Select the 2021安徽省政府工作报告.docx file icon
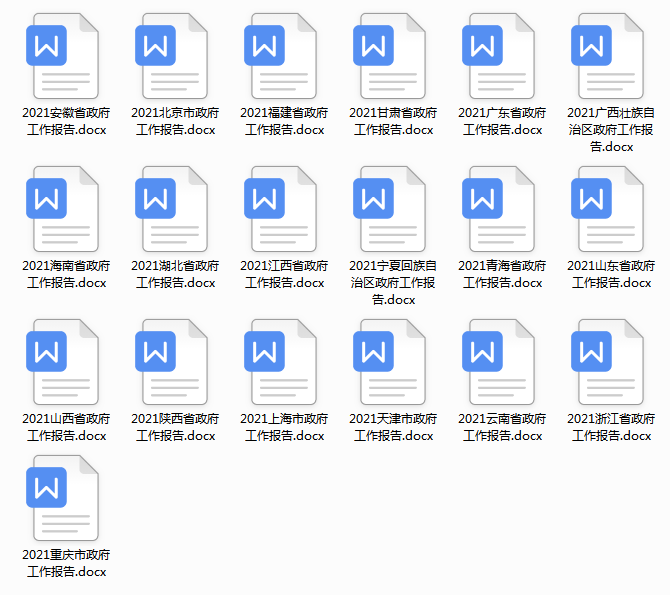The image size is (670, 595). pyautogui.click(x=65, y=56)
